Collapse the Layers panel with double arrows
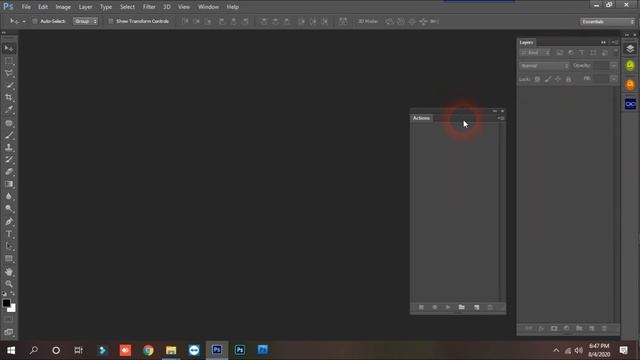This screenshot has height=360, width=640. 603,42
